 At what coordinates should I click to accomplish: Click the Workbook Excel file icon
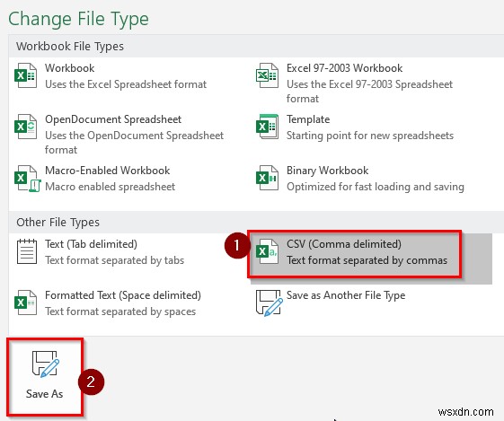coord(26,75)
